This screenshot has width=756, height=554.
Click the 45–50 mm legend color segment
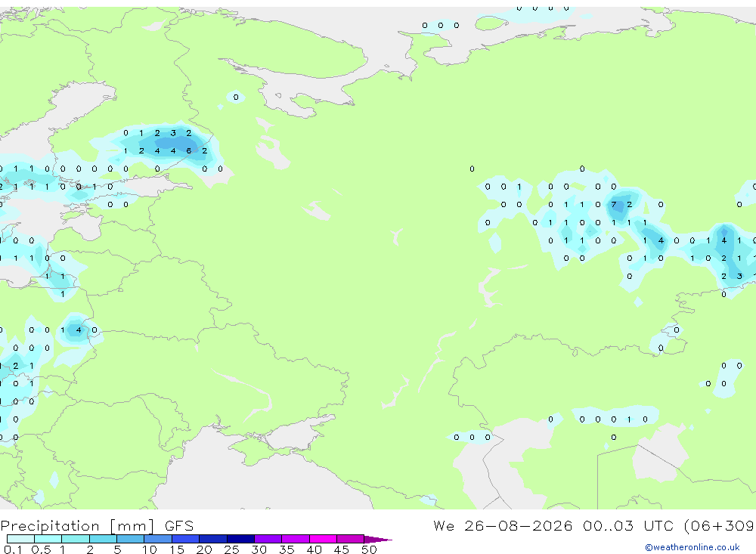click(x=351, y=539)
